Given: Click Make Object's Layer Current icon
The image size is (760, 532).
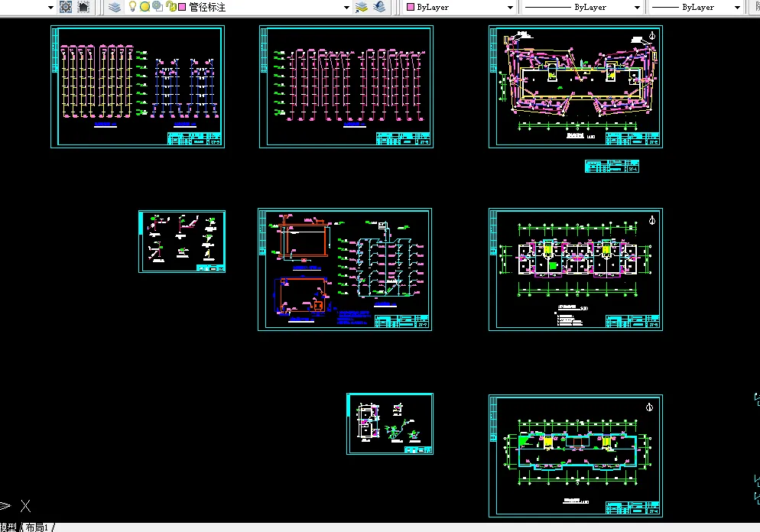Looking at the screenshot, I should [362, 7].
